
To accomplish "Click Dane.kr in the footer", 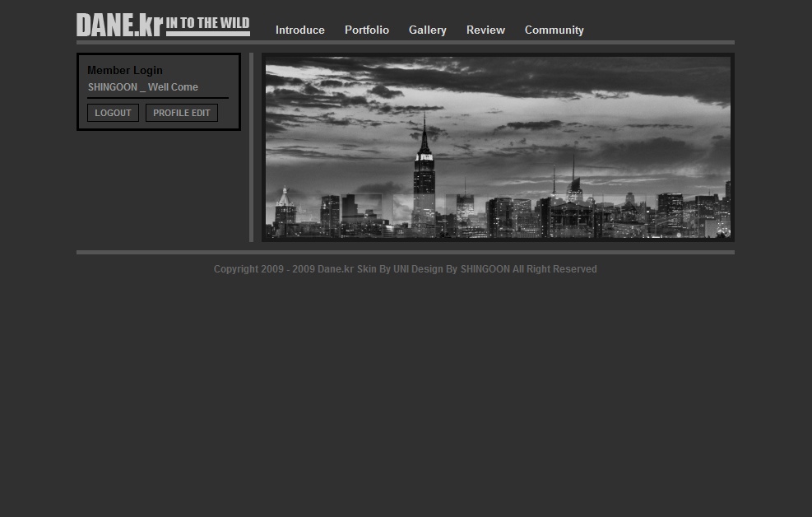I will (x=336, y=269).
